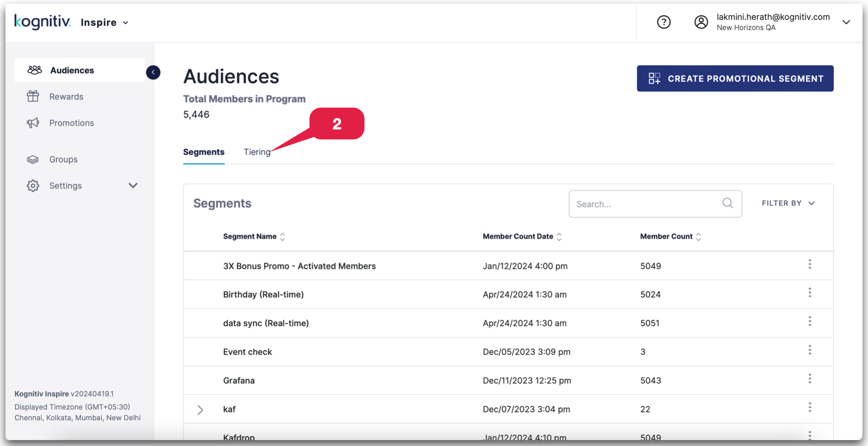The image size is (868, 446).
Task: Click the search magnifier icon
Action: click(728, 203)
